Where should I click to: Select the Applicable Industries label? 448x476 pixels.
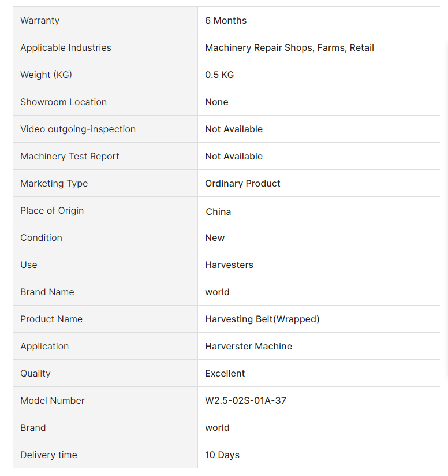(x=66, y=47)
